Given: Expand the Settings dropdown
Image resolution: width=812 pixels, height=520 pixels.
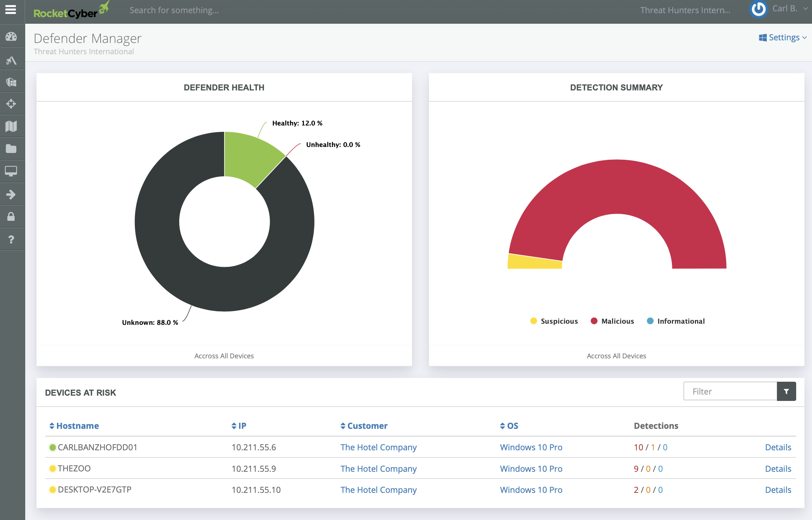Looking at the screenshot, I should pyautogui.click(x=783, y=38).
